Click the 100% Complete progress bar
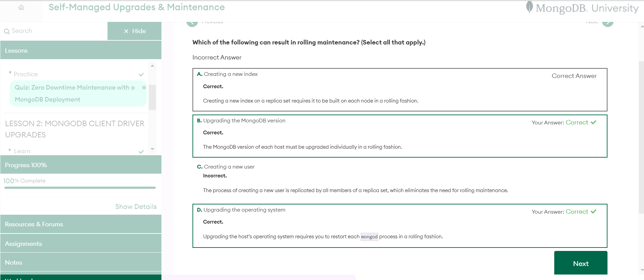Viewport: 644px width, 280px height. tap(80, 188)
